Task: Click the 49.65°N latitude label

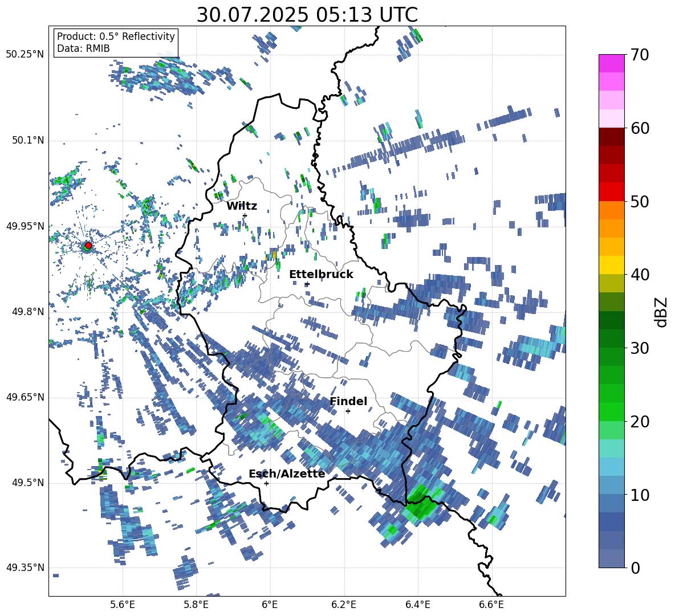Action: [x=25, y=397]
